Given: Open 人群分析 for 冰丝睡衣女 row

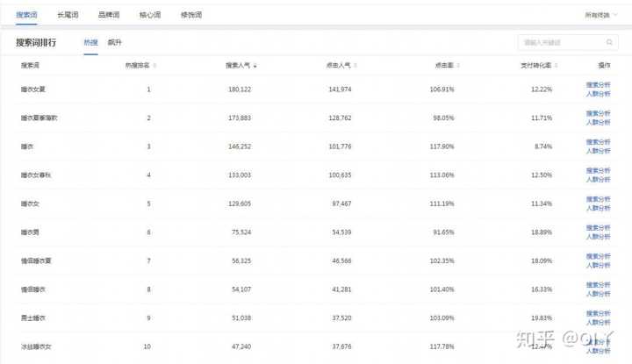Looking at the screenshot, I should click(598, 351).
